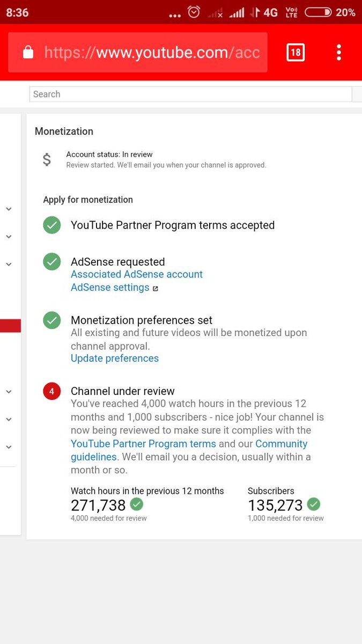The width and height of the screenshot is (362, 644).
Task: Open the browser tab switcher showing 18
Action: (295, 52)
